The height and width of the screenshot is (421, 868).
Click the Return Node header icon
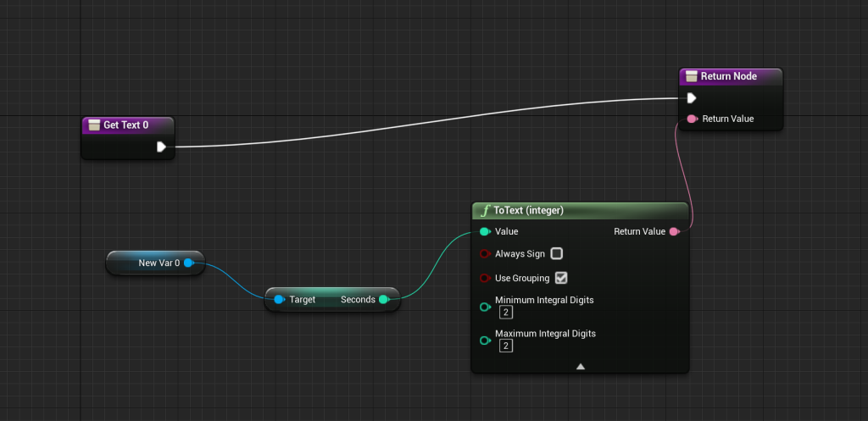pyautogui.click(x=691, y=77)
